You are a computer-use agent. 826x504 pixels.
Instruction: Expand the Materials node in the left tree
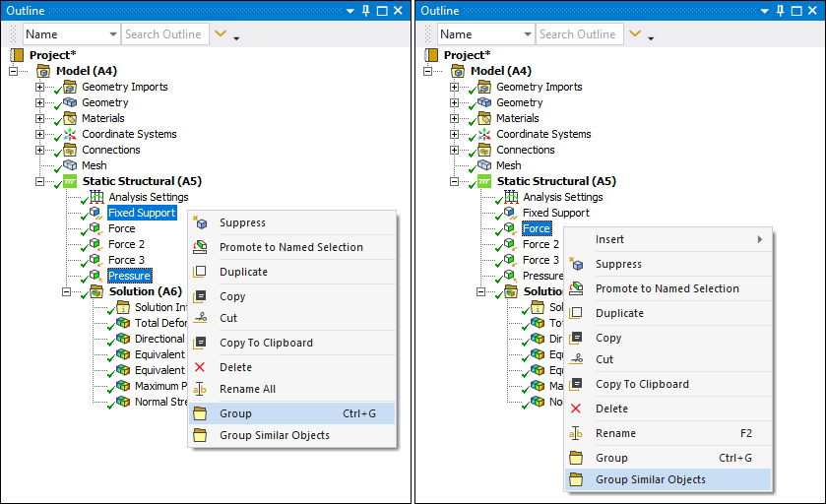(x=40, y=118)
